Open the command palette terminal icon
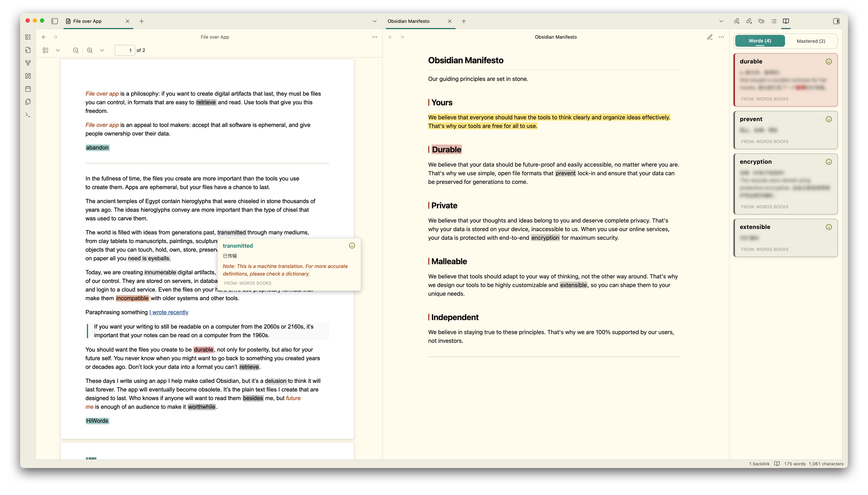 28,115
